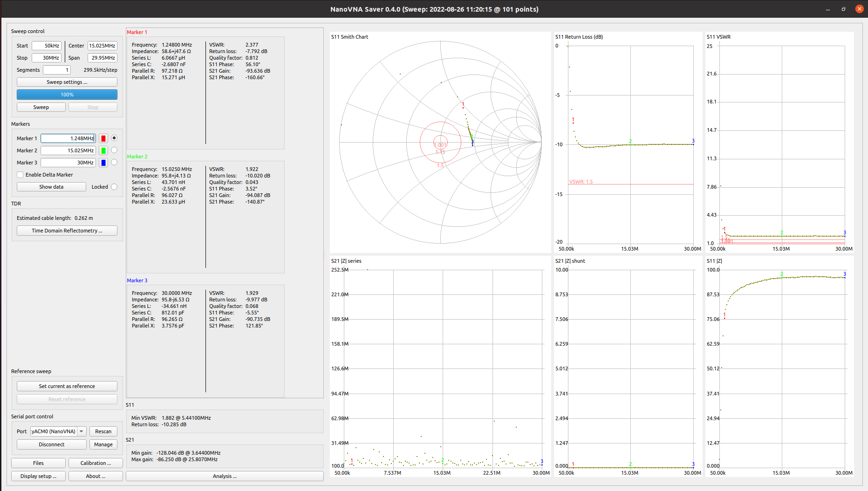Select the Marker 3 radio button

114,162
